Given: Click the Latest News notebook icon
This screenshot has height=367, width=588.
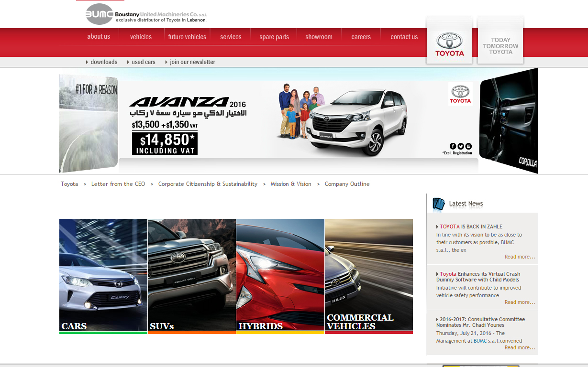Looking at the screenshot, I should [x=438, y=204].
